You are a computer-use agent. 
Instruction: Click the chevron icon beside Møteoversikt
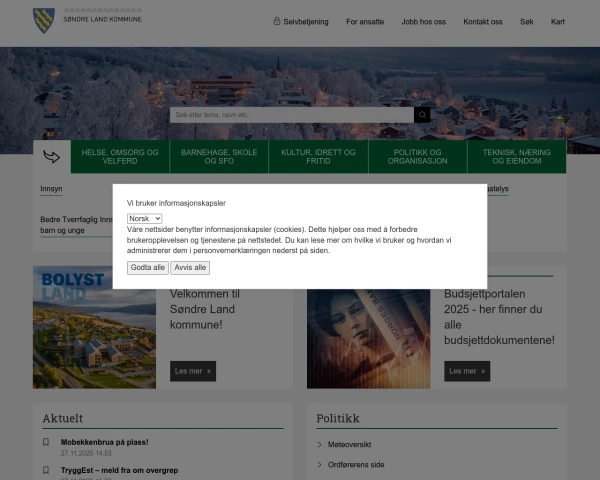pos(320,444)
